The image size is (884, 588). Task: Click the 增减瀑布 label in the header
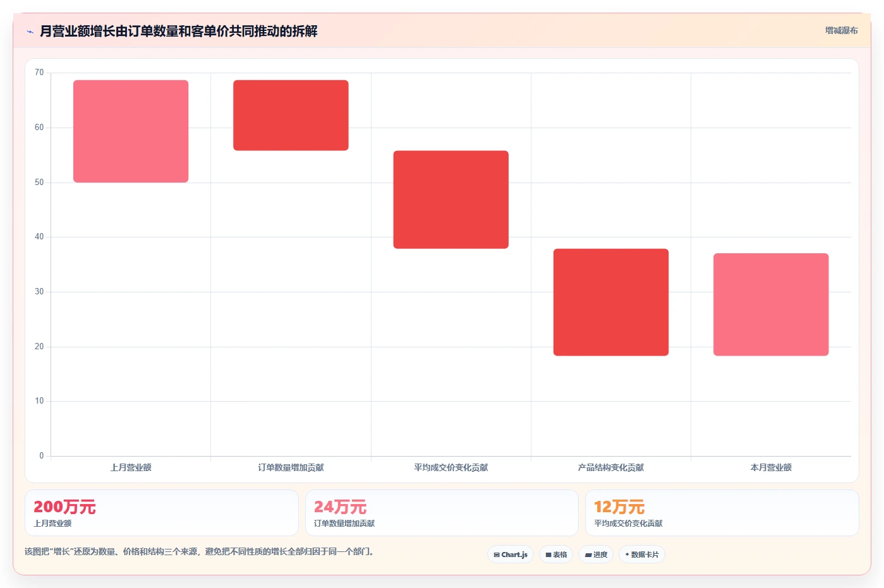(x=841, y=30)
